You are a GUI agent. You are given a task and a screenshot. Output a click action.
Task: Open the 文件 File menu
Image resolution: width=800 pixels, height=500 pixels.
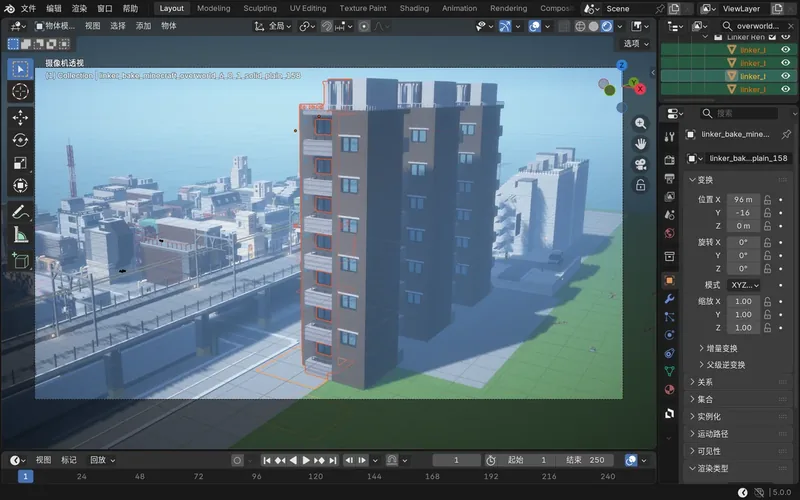28,9
